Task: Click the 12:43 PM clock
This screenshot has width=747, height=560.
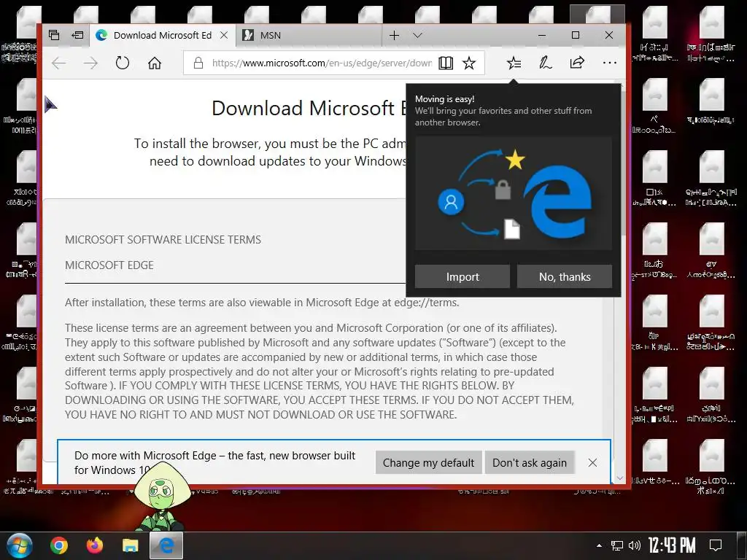Action: (x=672, y=545)
